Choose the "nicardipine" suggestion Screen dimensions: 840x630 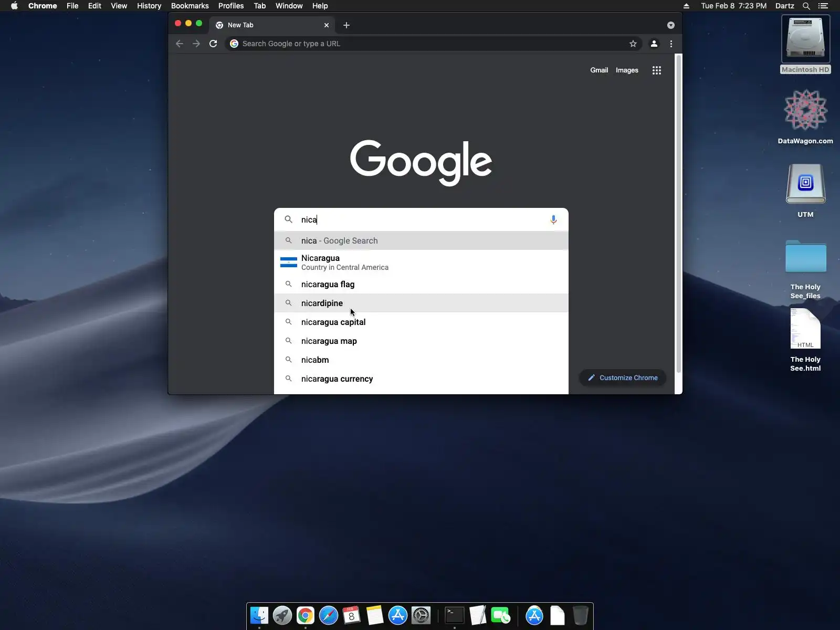(421, 303)
